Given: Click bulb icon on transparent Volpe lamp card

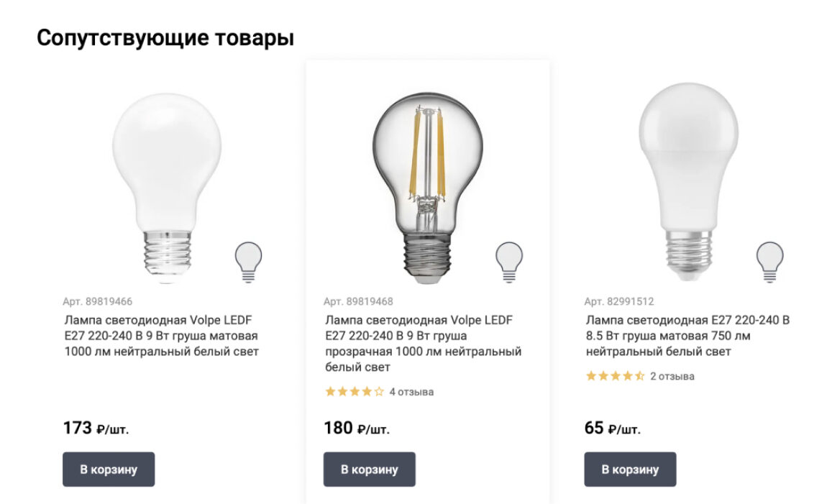Looking at the screenshot, I should (508, 261).
